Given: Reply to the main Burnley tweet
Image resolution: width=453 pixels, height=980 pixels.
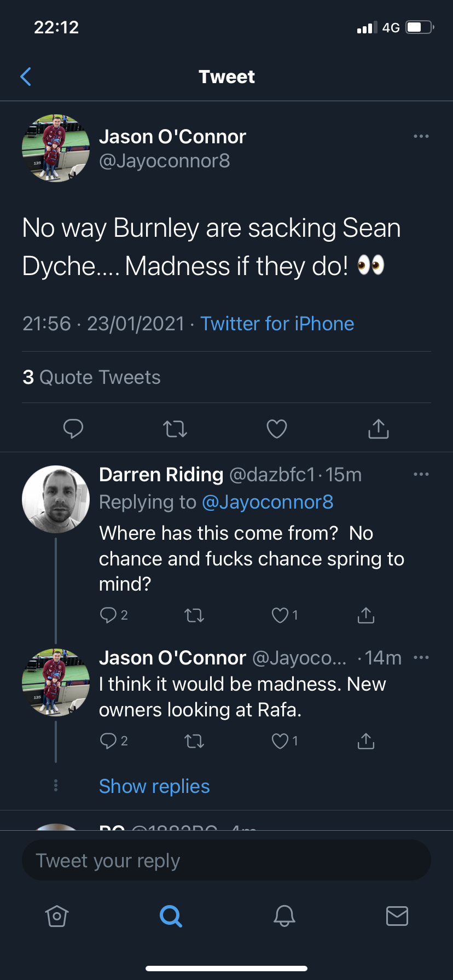Looking at the screenshot, I should pyautogui.click(x=73, y=429).
